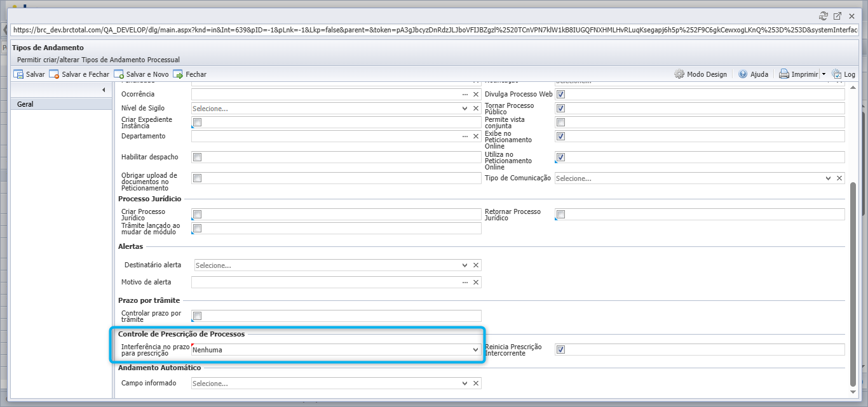Image resolution: width=868 pixels, height=407 pixels.
Task: Check Controlar prazo por trâmite checkbox
Action: (x=198, y=316)
